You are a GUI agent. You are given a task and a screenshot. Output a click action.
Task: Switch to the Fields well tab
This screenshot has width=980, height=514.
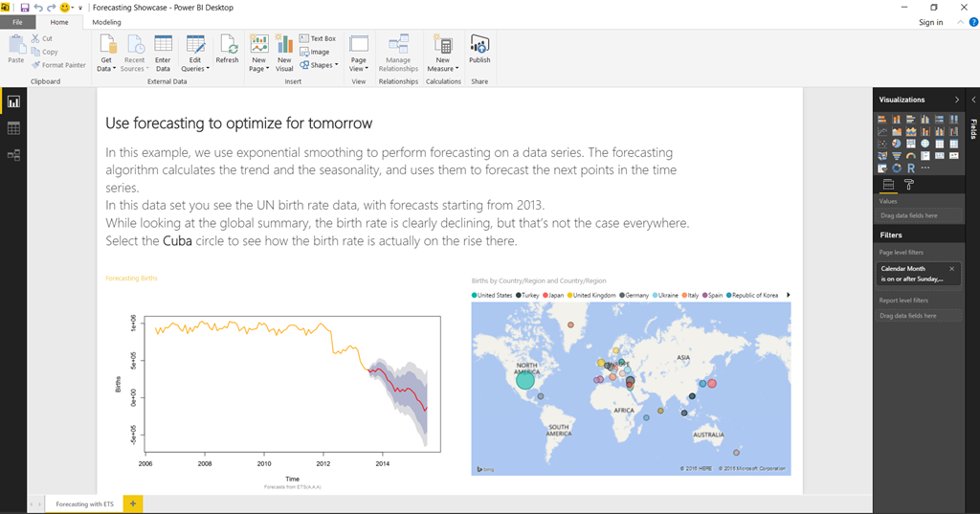[x=888, y=185]
